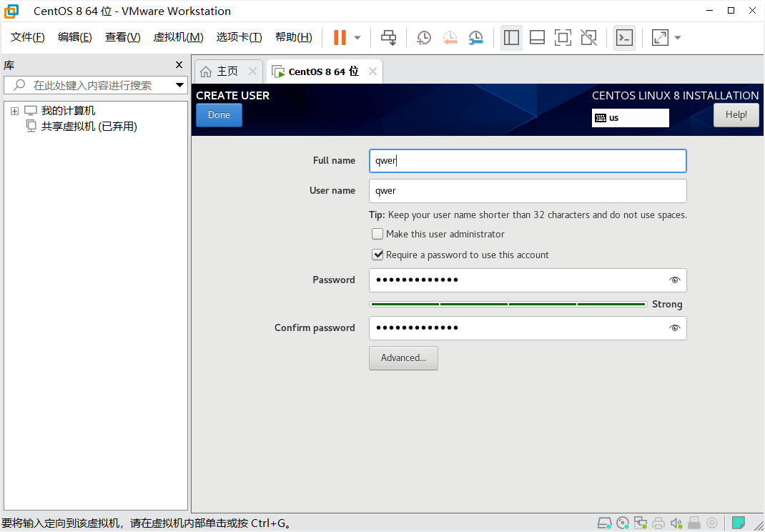Screen dimensions: 765x532
Task: Click the Help! button
Action: (x=736, y=114)
